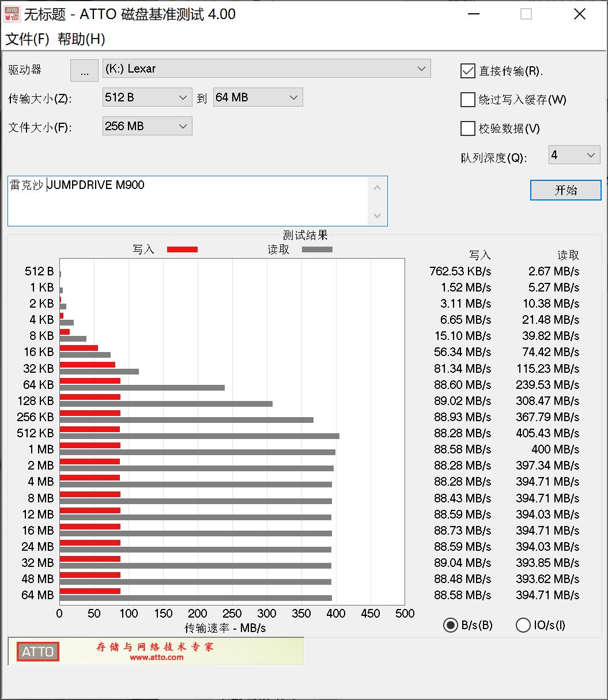Expand the 64 MB maximum transfer size dropdown

(x=258, y=97)
